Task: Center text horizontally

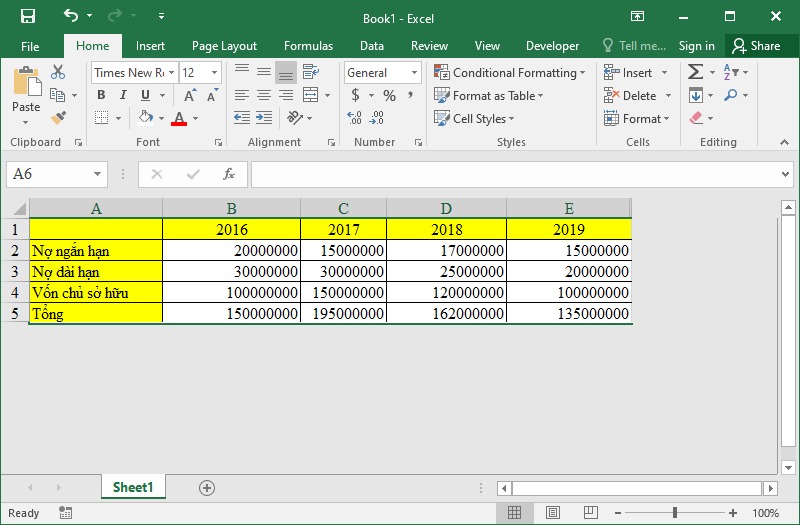Action: (264, 95)
